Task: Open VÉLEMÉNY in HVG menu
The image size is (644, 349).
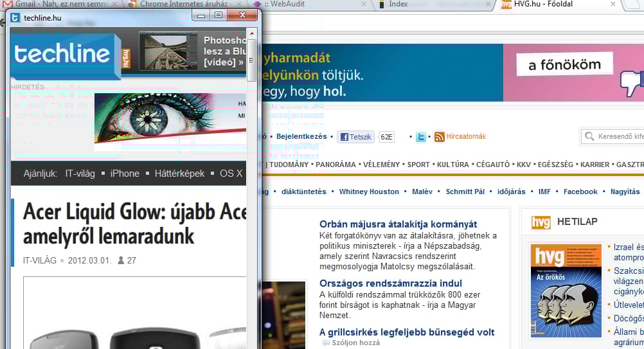Action: (x=381, y=165)
